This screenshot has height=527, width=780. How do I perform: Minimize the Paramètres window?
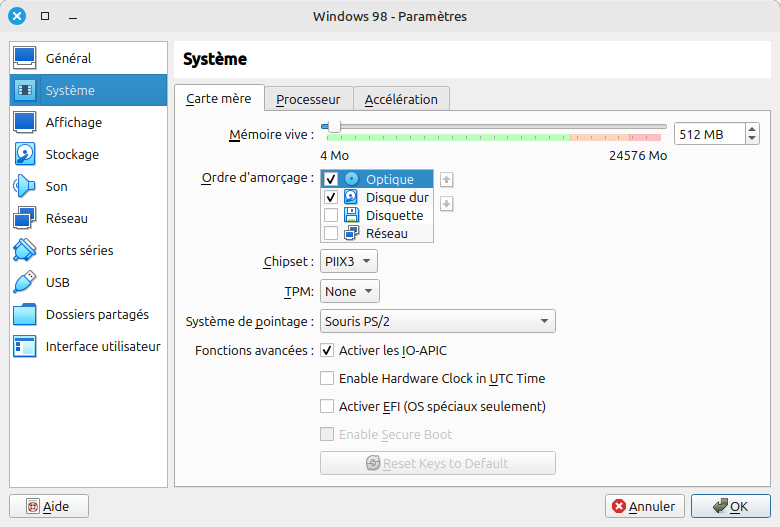pos(73,17)
